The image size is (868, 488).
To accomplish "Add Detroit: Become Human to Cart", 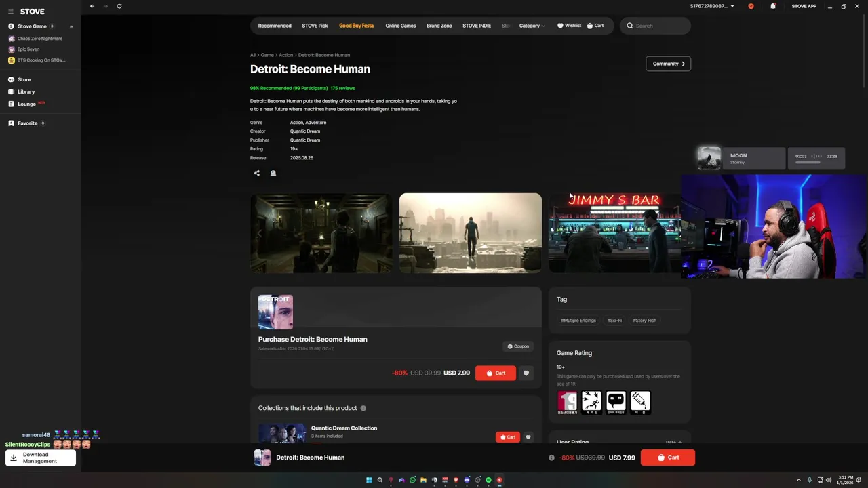I will [x=496, y=373].
